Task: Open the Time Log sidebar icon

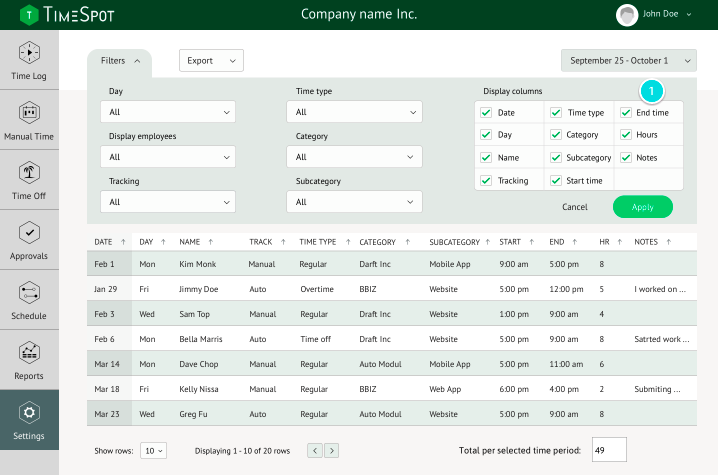Action: (29, 52)
